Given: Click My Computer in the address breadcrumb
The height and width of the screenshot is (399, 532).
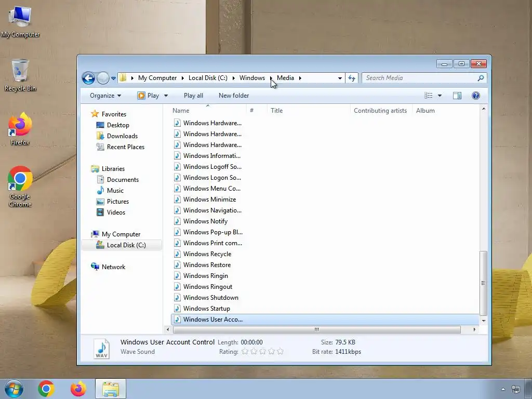Looking at the screenshot, I should point(157,78).
